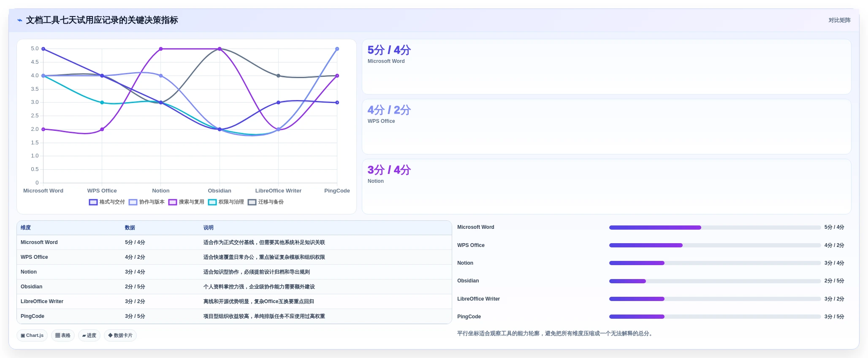Screen dimensions: 868x358
Task: Toggle the 协作与版本 legend series
Action: coord(146,202)
